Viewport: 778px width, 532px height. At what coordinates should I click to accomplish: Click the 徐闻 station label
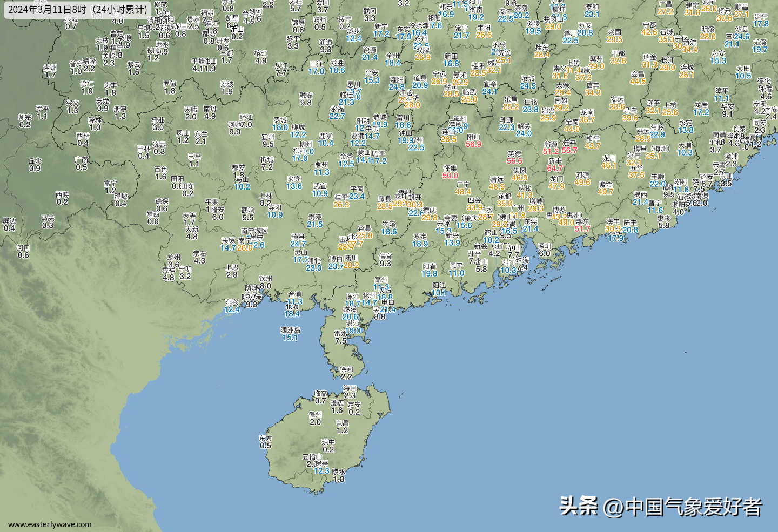tap(346, 369)
